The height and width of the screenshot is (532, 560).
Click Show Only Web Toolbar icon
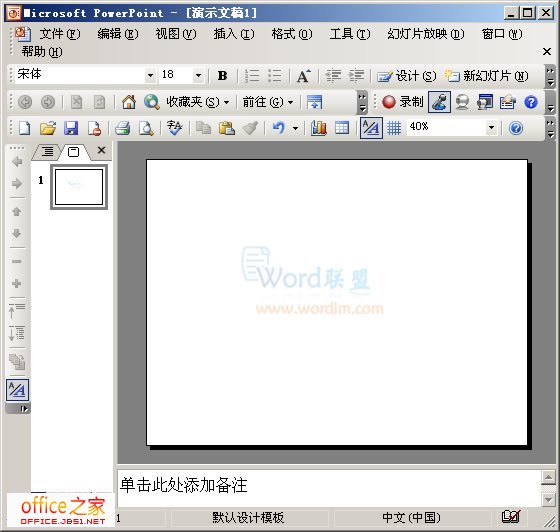(x=314, y=102)
